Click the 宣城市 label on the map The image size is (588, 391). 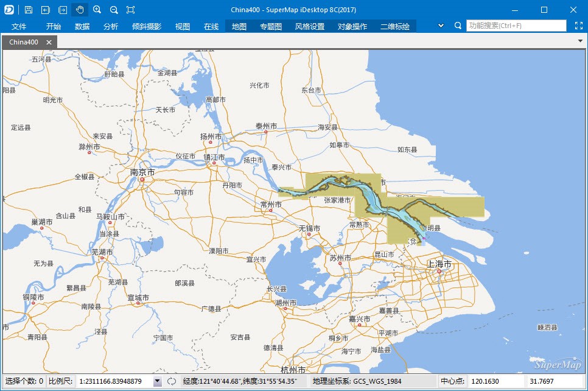138,298
